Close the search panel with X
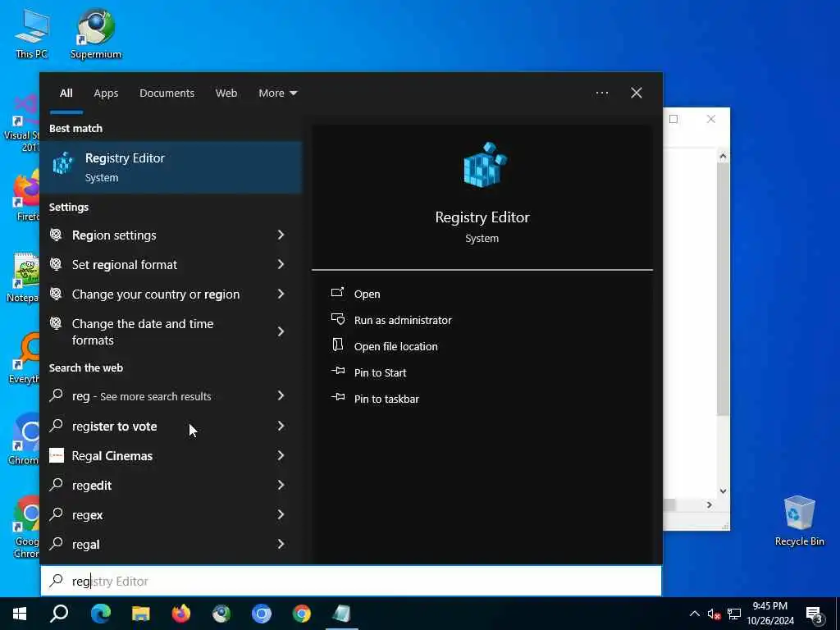The image size is (840, 630). (x=637, y=94)
